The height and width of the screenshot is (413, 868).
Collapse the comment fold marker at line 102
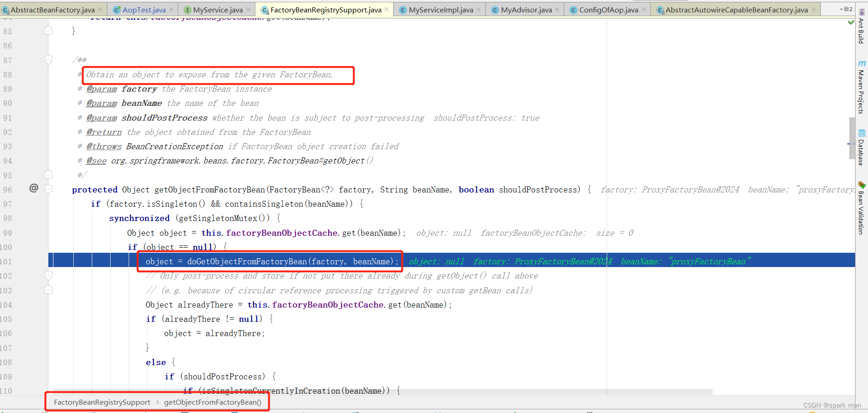tap(48, 275)
